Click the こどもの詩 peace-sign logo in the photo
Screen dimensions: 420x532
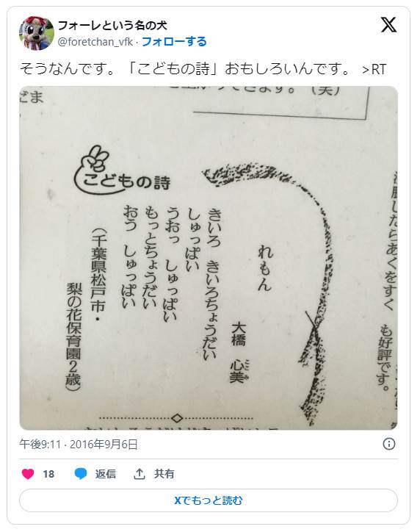pyautogui.click(x=122, y=170)
